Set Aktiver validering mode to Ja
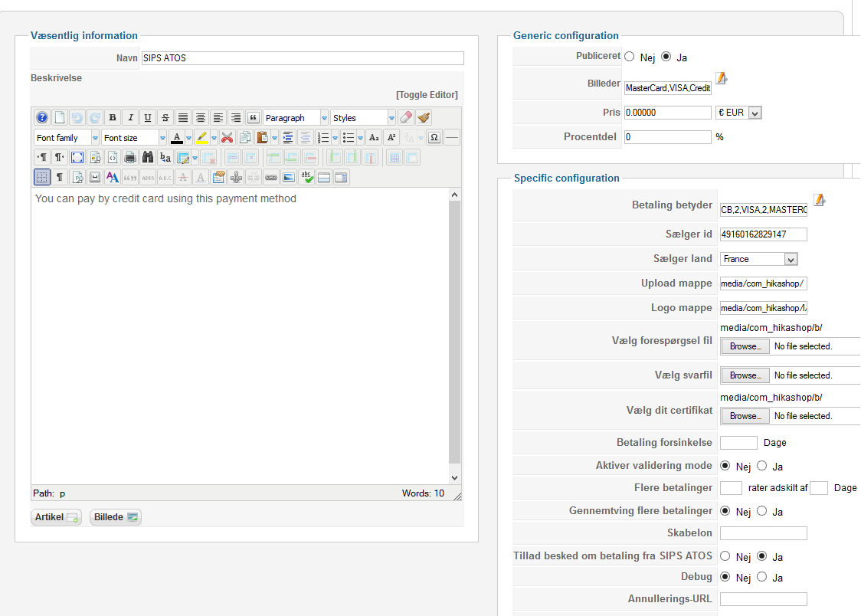 pos(761,466)
